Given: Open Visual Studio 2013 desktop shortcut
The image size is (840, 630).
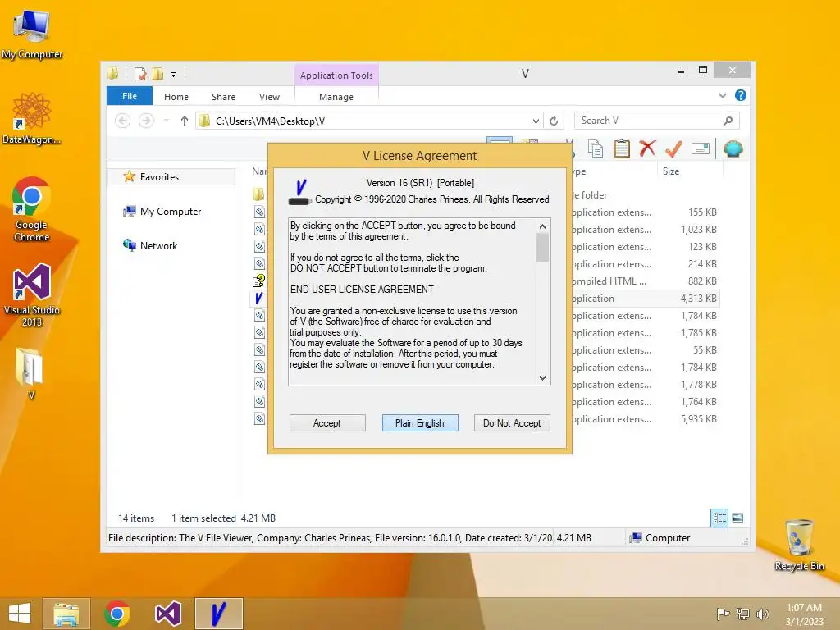Looking at the screenshot, I should click(x=32, y=295).
